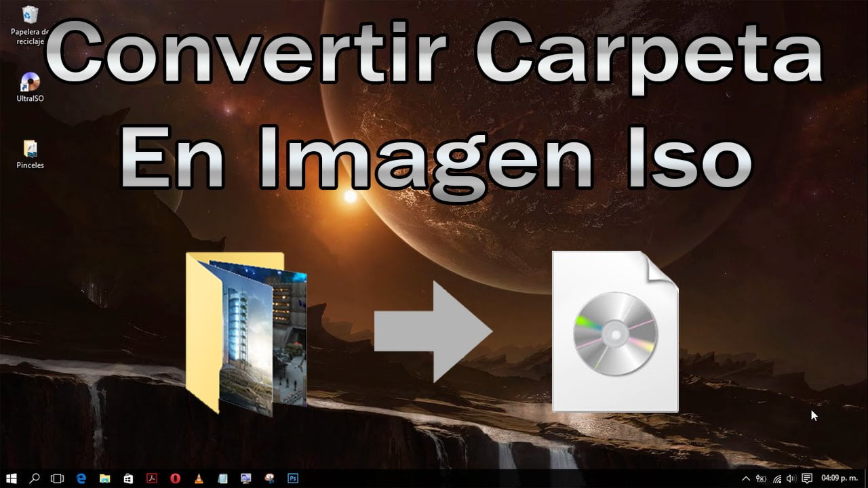Expand hidden system tray icons
868x488 pixels.
(x=746, y=478)
